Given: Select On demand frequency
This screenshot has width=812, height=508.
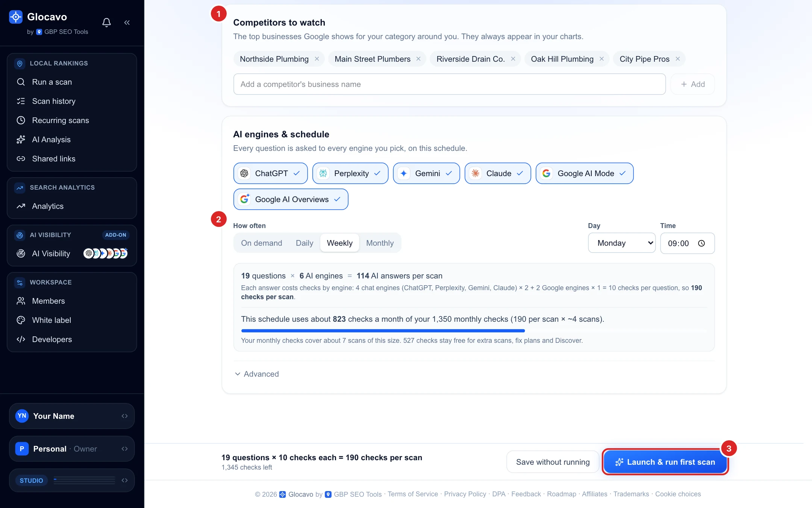Looking at the screenshot, I should [x=262, y=243].
